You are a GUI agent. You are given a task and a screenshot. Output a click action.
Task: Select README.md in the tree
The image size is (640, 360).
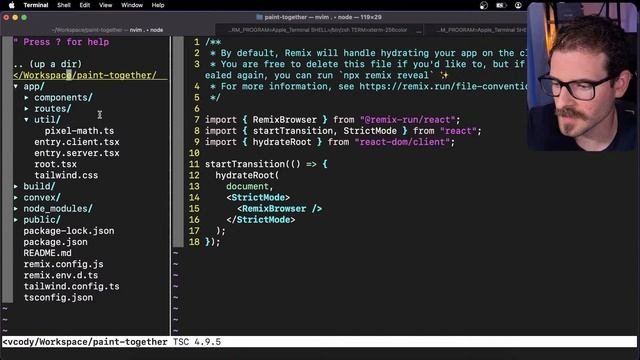[x=47, y=253]
